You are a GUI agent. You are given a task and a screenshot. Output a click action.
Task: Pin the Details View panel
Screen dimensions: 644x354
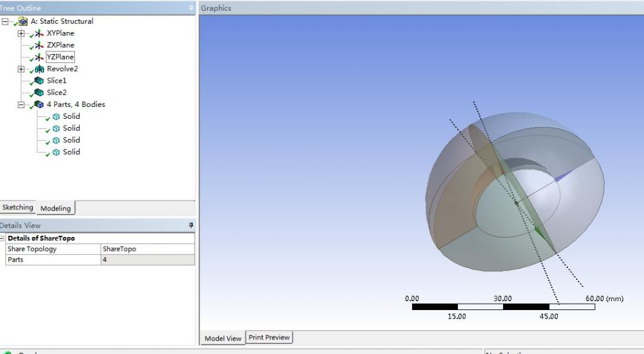(191, 225)
